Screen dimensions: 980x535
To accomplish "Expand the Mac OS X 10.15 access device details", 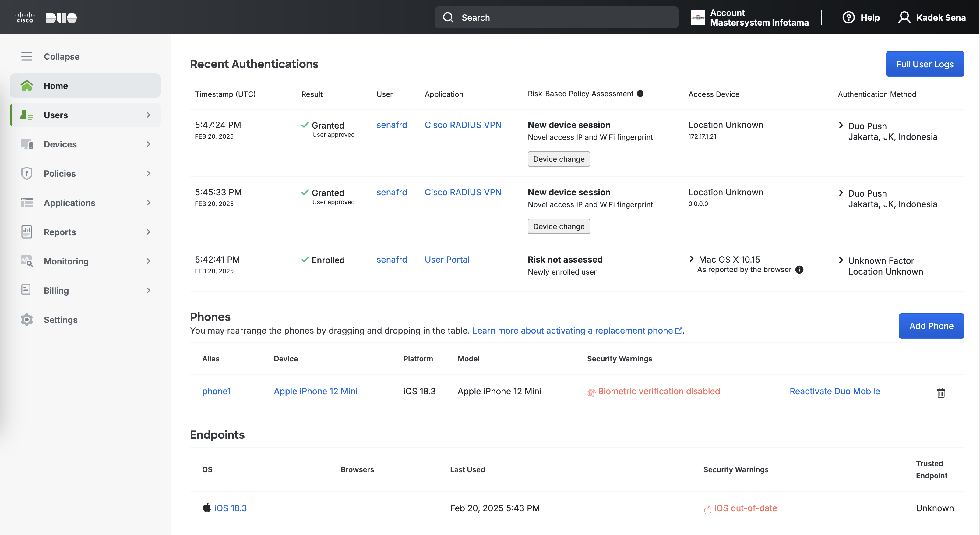I will (x=692, y=259).
